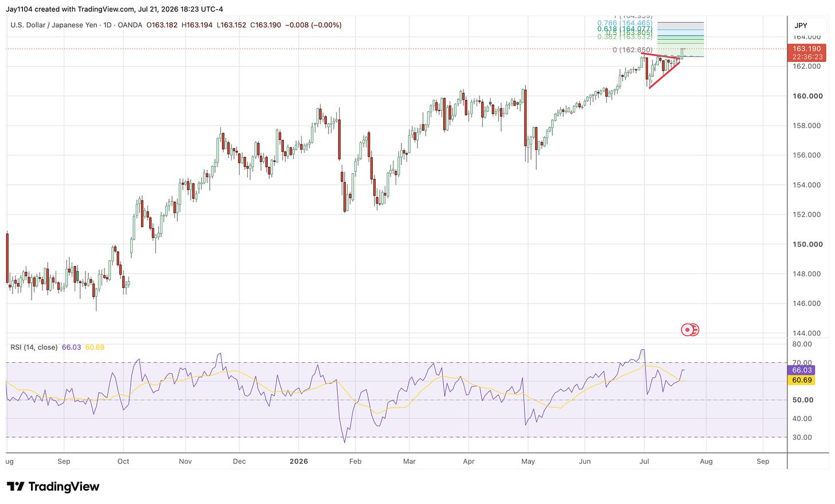Click the 162.000 price axis label
835x504 pixels.
point(807,67)
